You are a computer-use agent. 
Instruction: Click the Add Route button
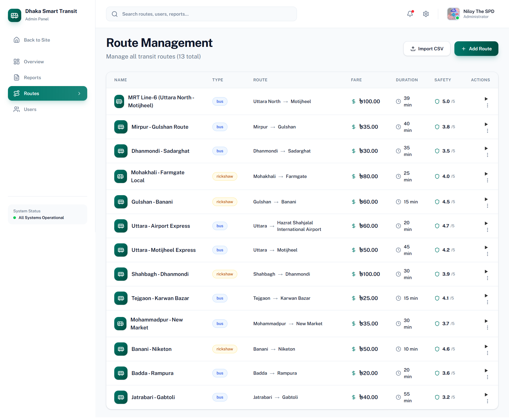[x=476, y=49]
